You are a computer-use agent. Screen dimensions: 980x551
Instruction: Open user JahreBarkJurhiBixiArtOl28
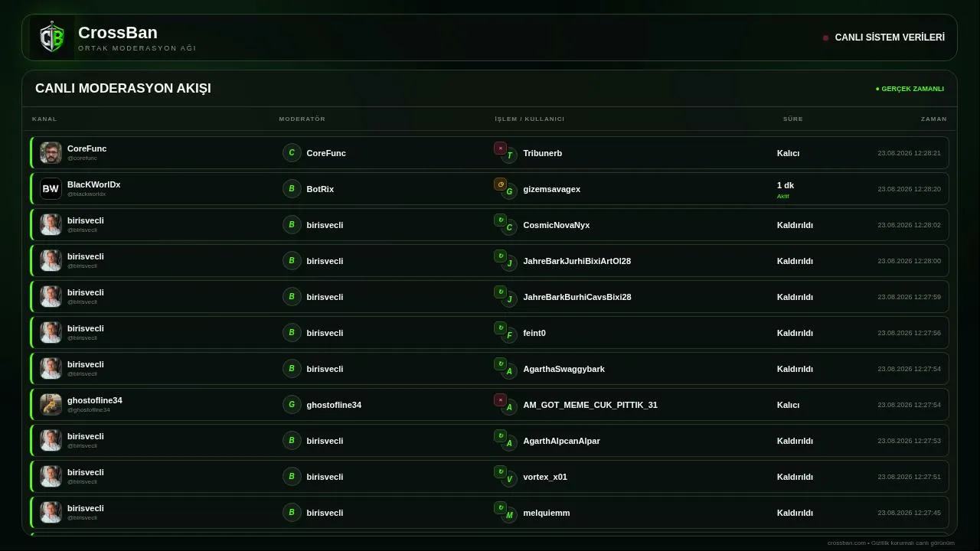coord(577,261)
